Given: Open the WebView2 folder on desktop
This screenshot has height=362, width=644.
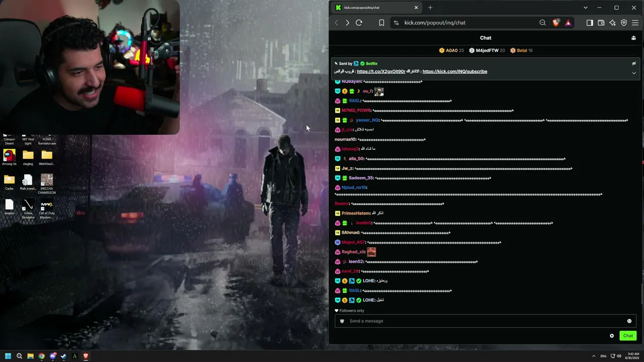Looking at the screenshot, I should pyautogui.click(x=47, y=157).
